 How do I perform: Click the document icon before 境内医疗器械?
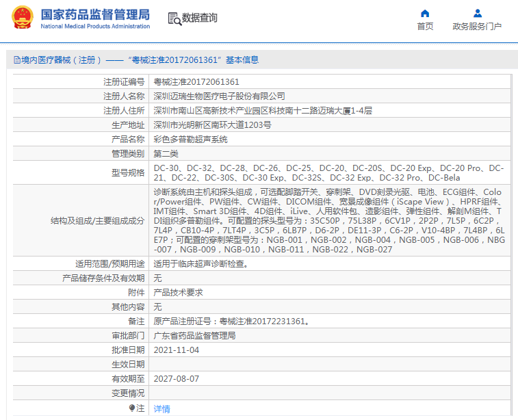point(17,60)
